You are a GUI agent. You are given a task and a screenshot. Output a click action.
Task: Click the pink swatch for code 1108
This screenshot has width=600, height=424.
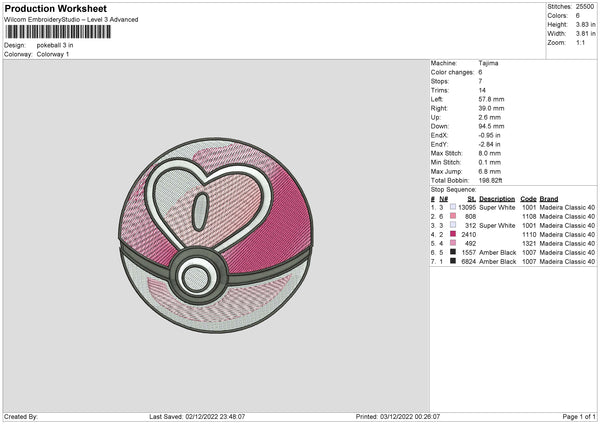click(453, 216)
